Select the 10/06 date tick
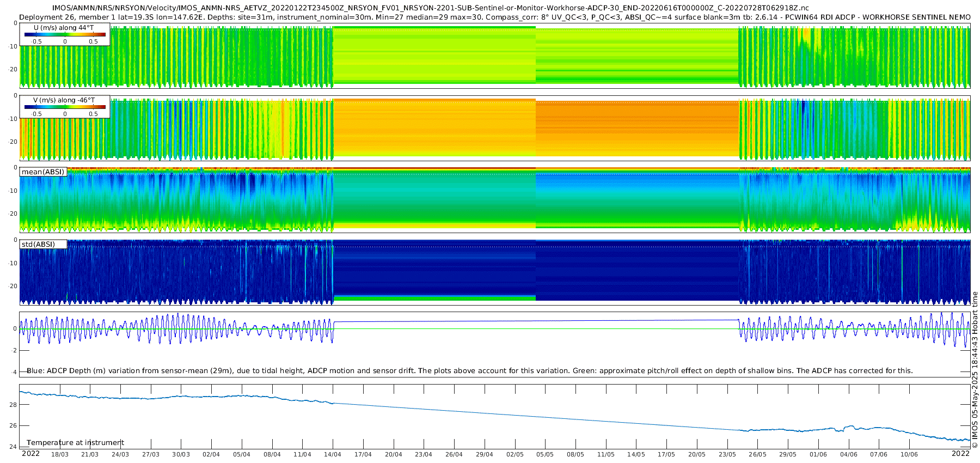 pyautogui.click(x=909, y=454)
